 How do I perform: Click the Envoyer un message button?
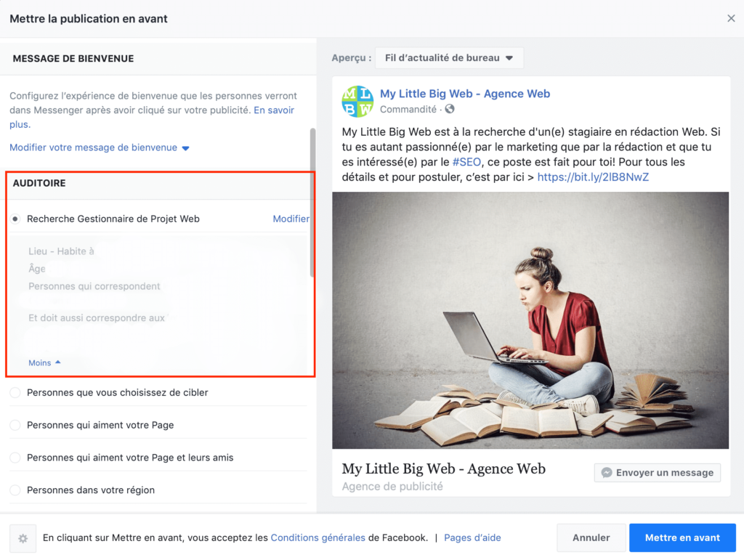click(x=657, y=473)
